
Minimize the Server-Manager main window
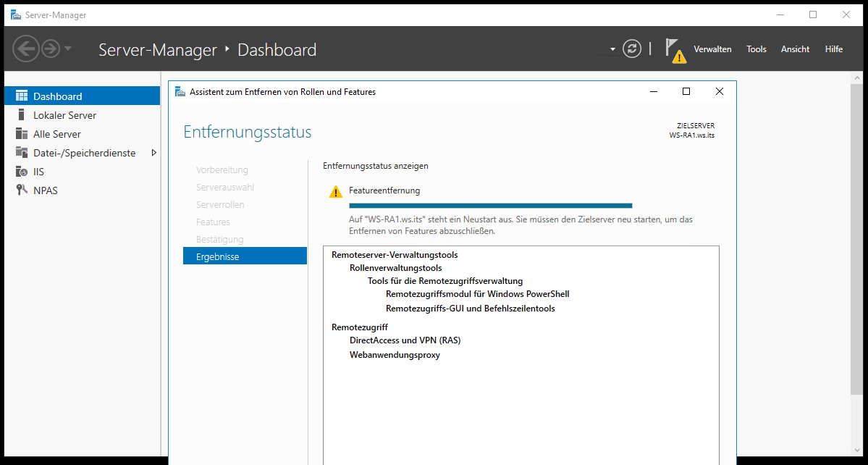(780, 15)
